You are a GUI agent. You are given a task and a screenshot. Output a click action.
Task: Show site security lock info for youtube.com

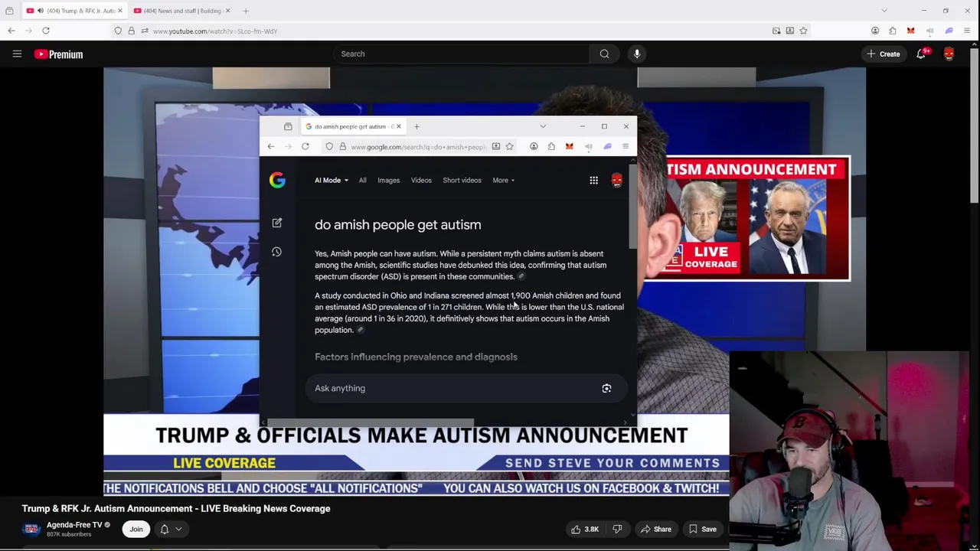(131, 31)
